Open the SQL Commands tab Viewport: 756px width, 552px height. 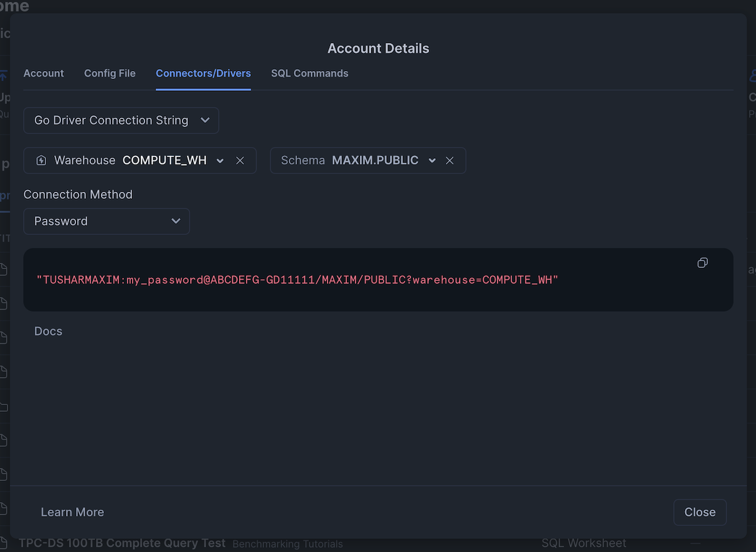pos(309,74)
